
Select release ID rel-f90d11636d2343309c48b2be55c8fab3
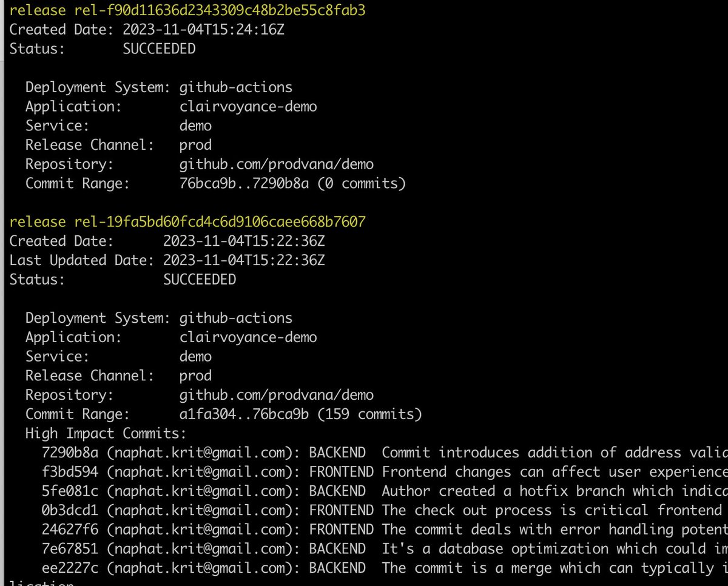coord(220,10)
